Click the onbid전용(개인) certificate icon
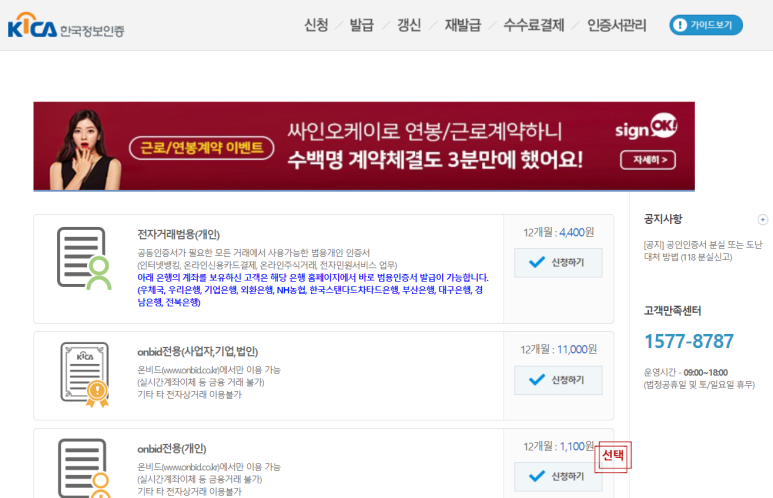The image size is (773, 498). pyautogui.click(x=84, y=468)
